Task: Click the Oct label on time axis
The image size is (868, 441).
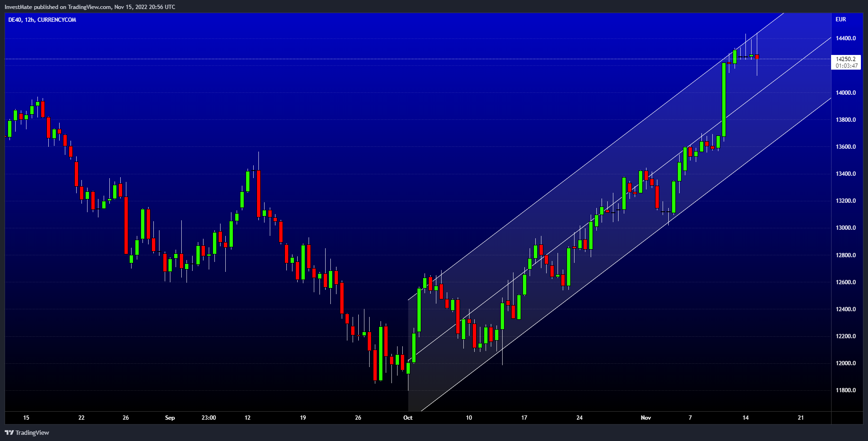Action: [407, 418]
